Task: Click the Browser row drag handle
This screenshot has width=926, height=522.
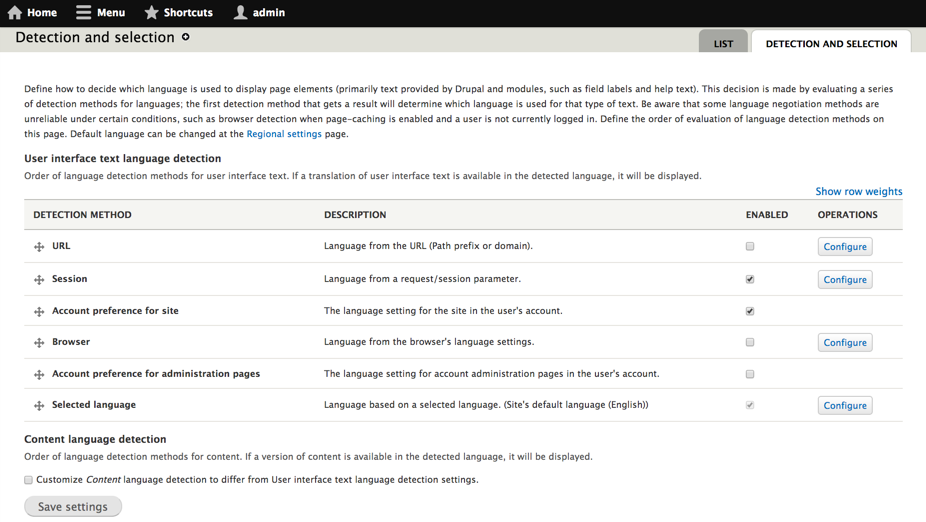Action: [x=39, y=343]
